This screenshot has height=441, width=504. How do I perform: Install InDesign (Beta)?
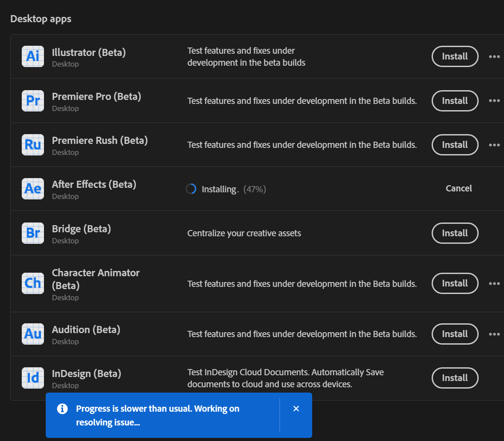[455, 378]
